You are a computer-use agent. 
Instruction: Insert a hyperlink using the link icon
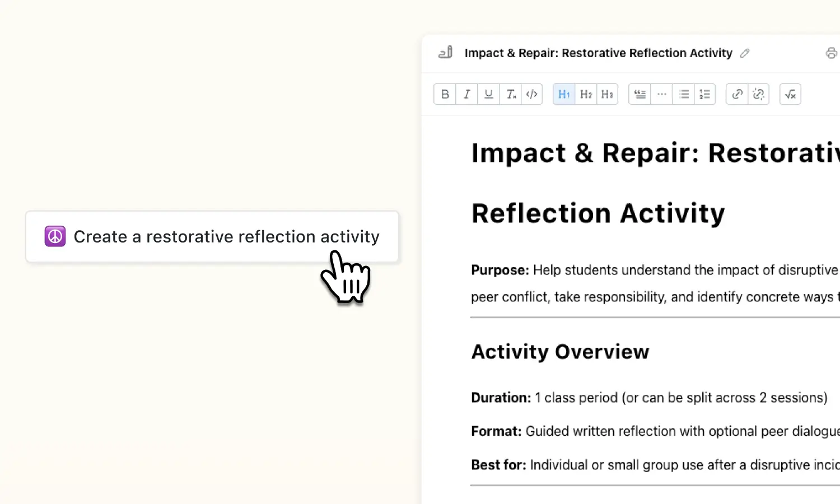(736, 94)
